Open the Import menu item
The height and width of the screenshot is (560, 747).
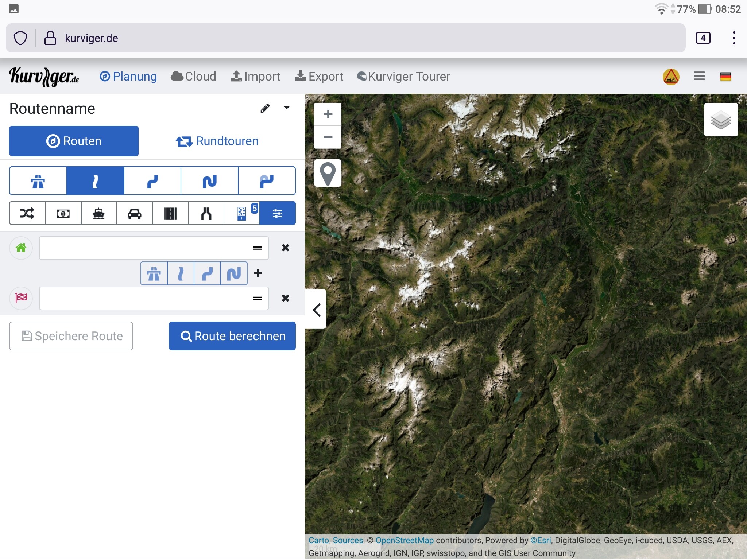tap(255, 77)
